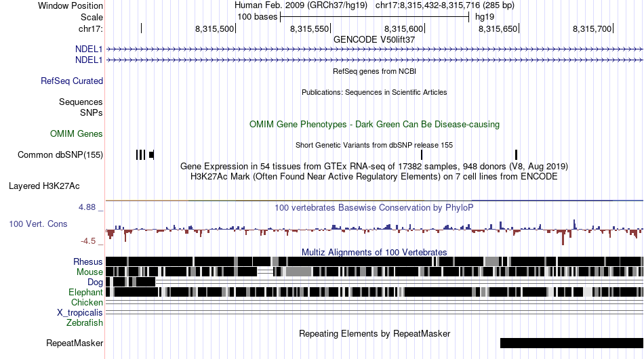Image resolution: width=644 pixels, height=359 pixels.
Task: Click the Window Position label
Action: click(x=71, y=5)
